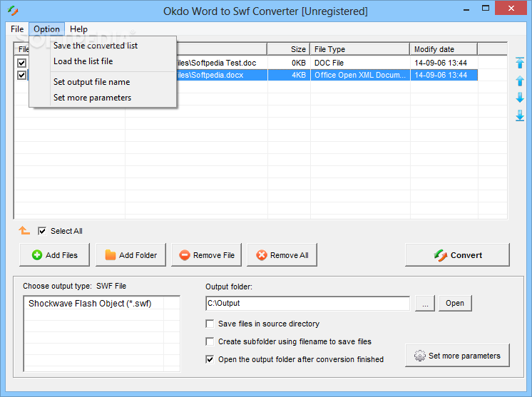Click the orange up-level arrow icon
Image resolution: width=532 pixels, height=397 pixels.
24,230
